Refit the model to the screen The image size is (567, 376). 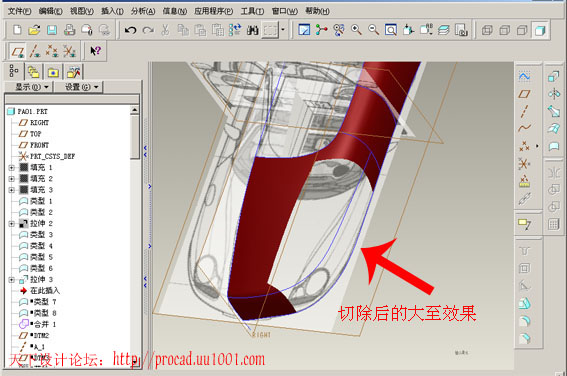coord(391,30)
